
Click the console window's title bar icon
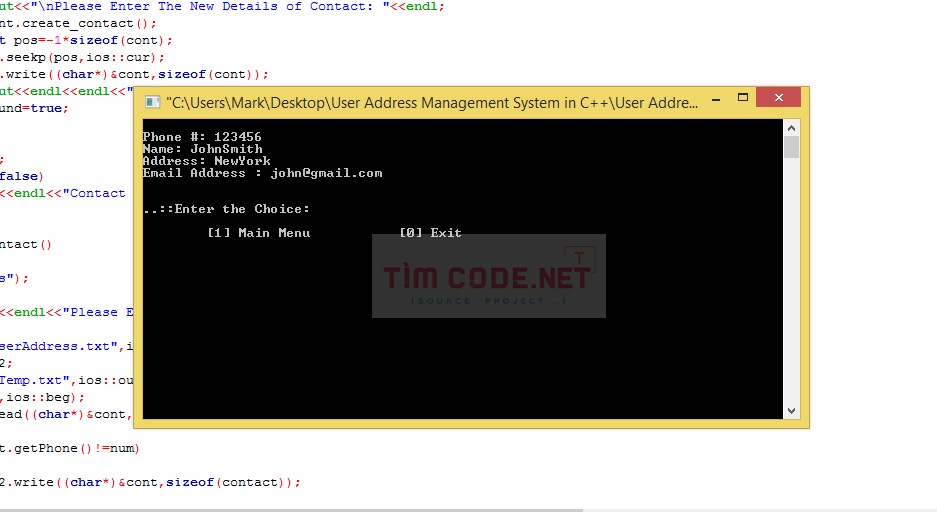pyautogui.click(x=152, y=103)
